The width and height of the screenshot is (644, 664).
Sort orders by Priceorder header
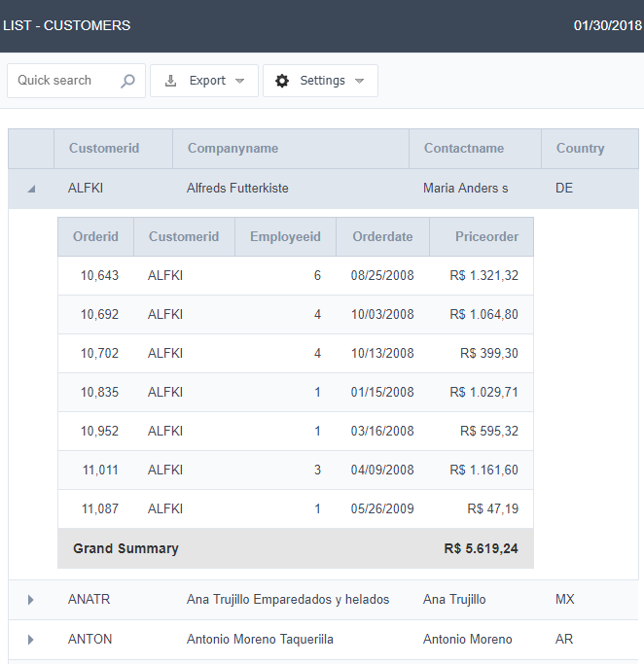pyautogui.click(x=487, y=236)
